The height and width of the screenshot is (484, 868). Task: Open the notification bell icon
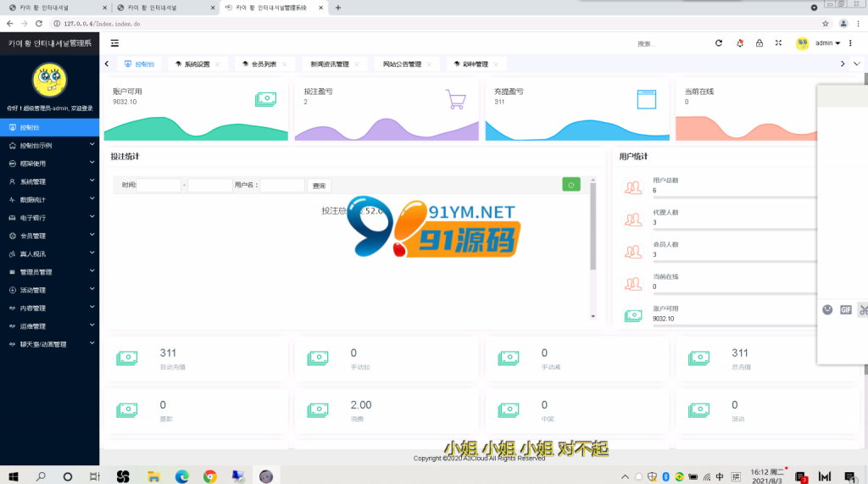(x=740, y=42)
